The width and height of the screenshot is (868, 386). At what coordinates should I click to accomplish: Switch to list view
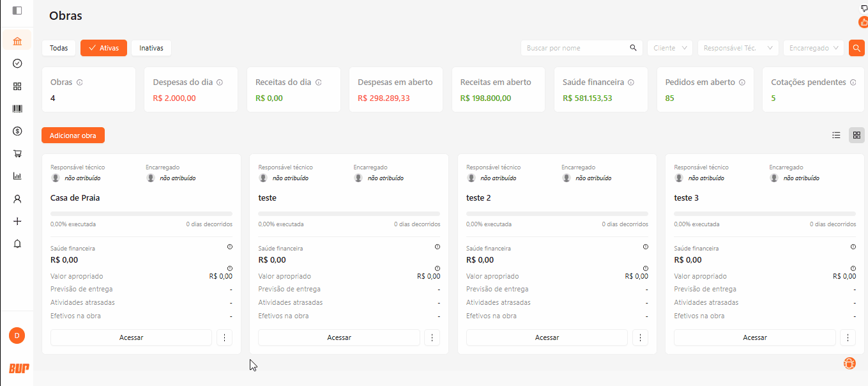pos(836,135)
